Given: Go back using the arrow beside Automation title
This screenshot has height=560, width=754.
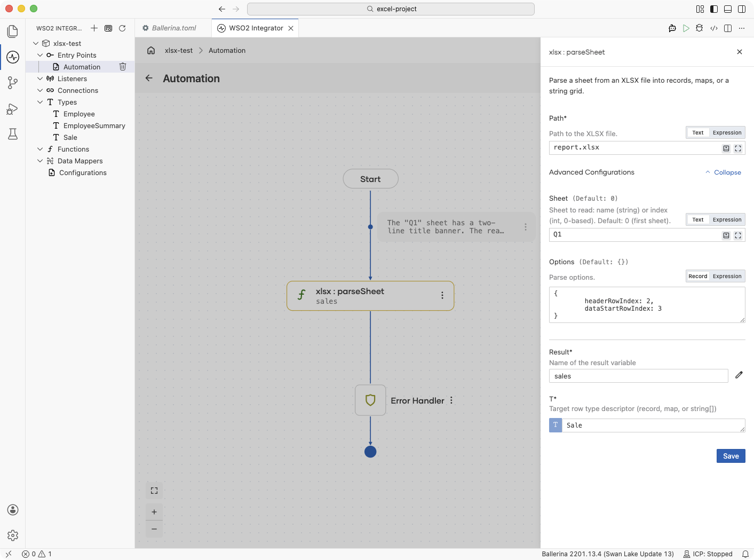Looking at the screenshot, I should (149, 78).
